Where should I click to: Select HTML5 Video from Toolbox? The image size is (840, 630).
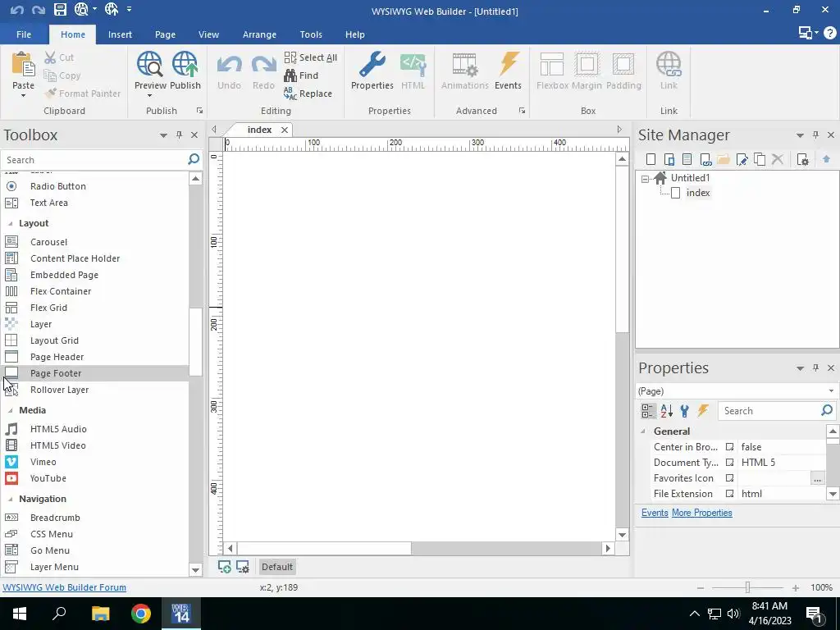58,445
